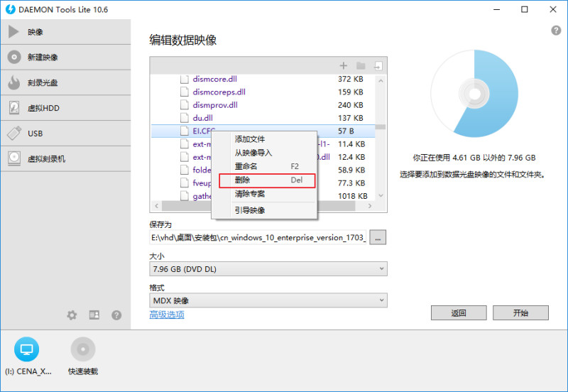
Task: Open the 大小 7.96 GB (DVD DL) dropdown
Action: (x=268, y=269)
